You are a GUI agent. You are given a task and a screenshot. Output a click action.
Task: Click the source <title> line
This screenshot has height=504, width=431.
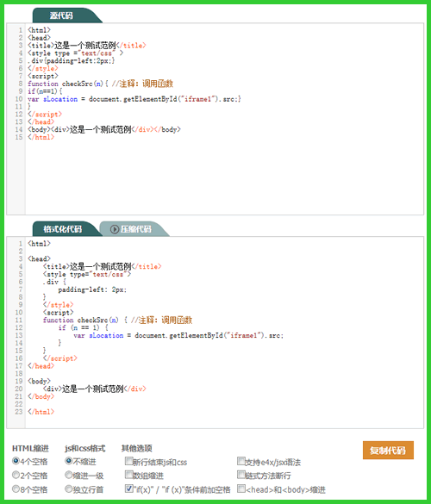(87, 46)
